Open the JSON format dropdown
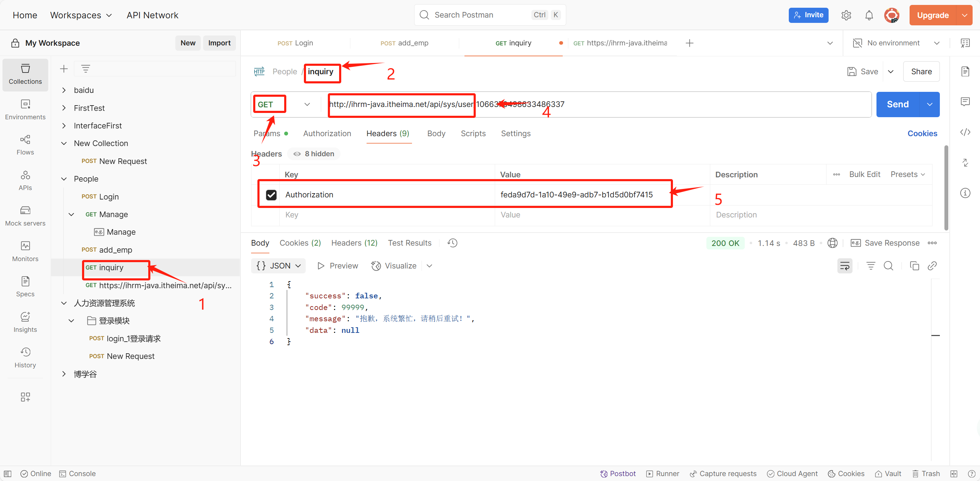Image resolution: width=980 pixels, height=481 pixels. (279, 266)
